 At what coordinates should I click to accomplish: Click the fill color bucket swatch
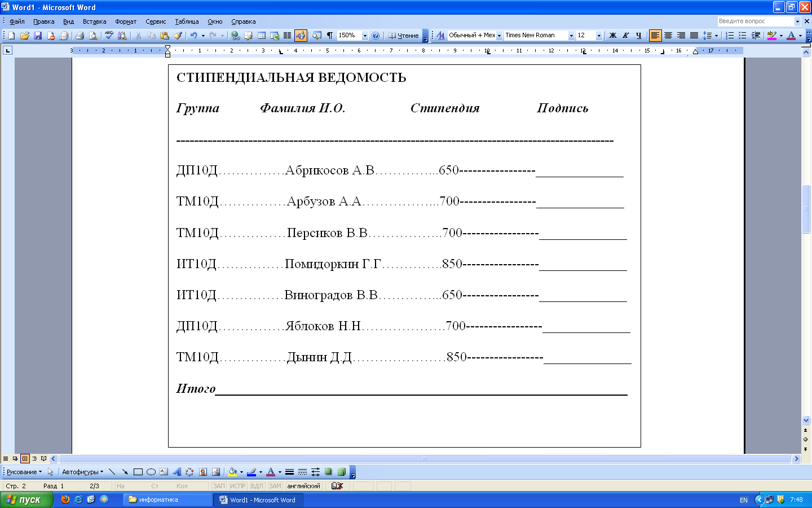[232, 472]
